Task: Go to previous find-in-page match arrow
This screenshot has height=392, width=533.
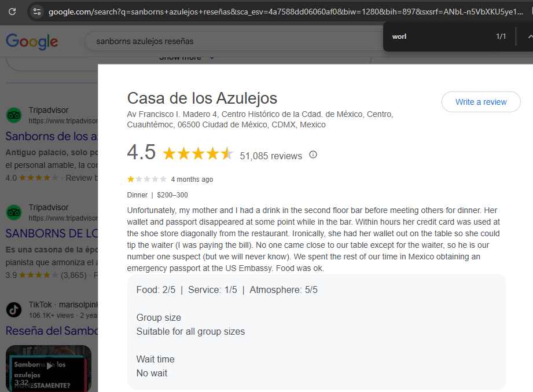Action: [x=530, y=36]
